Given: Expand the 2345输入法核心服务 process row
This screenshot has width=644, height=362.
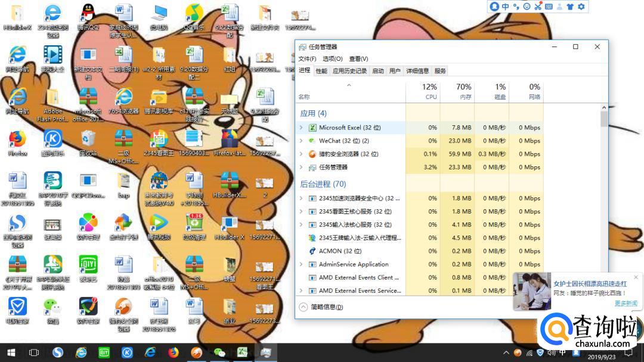Looking at the screenshot, I should tap(301, 225).
